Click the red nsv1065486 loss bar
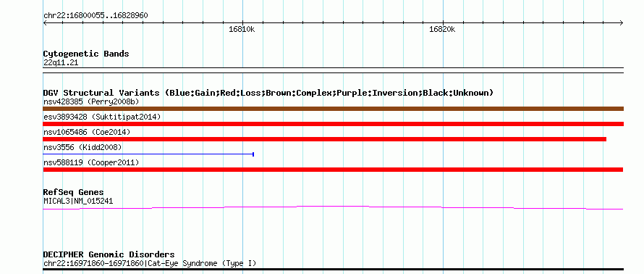Image resolution: width=644 pixels, height=274 pixels. (x=324, y=139)
